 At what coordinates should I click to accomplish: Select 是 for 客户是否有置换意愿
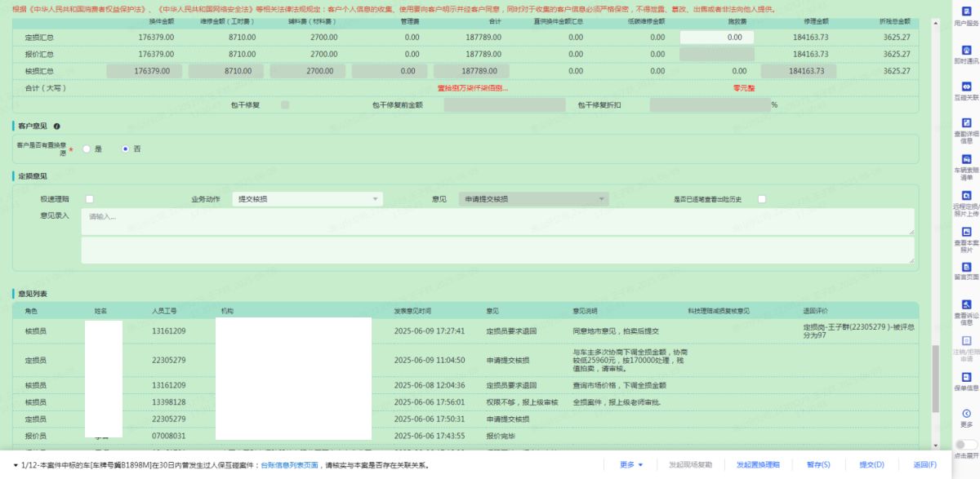86,149
